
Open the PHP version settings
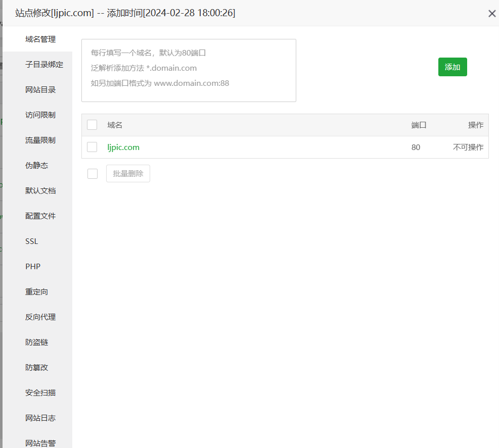point(32,266)
